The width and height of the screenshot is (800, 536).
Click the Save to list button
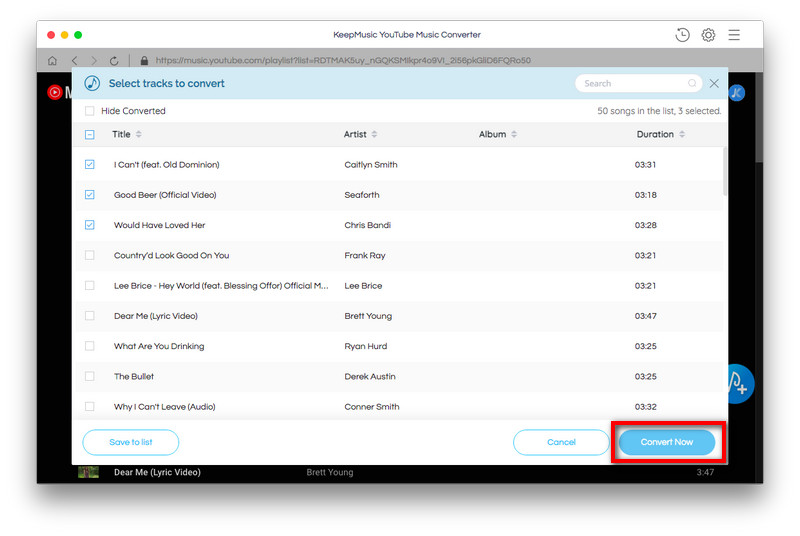[x=131, y=442]
